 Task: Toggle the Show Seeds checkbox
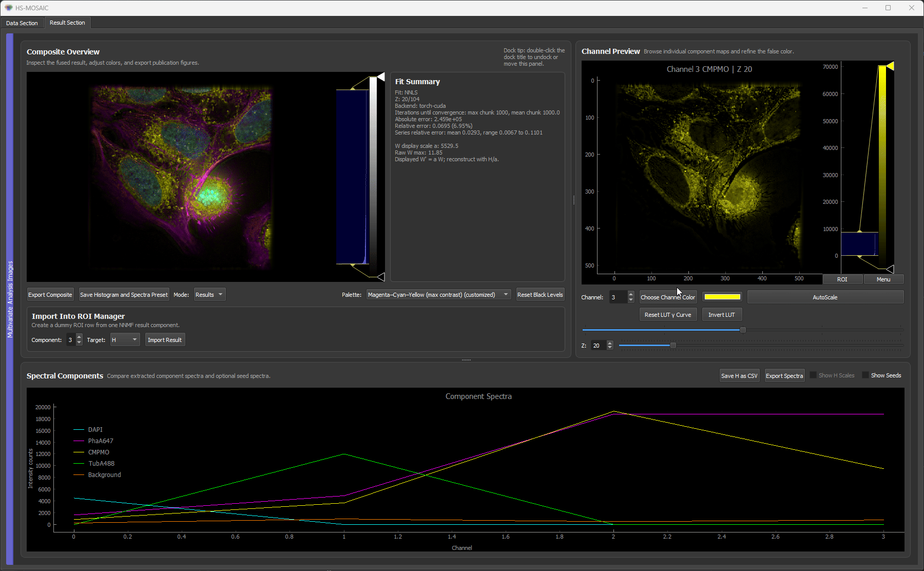coord(865,375)
